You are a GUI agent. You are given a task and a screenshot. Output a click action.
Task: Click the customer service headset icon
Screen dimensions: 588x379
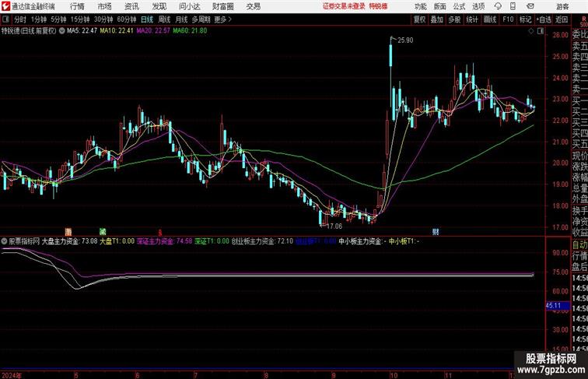coord(498,6)
